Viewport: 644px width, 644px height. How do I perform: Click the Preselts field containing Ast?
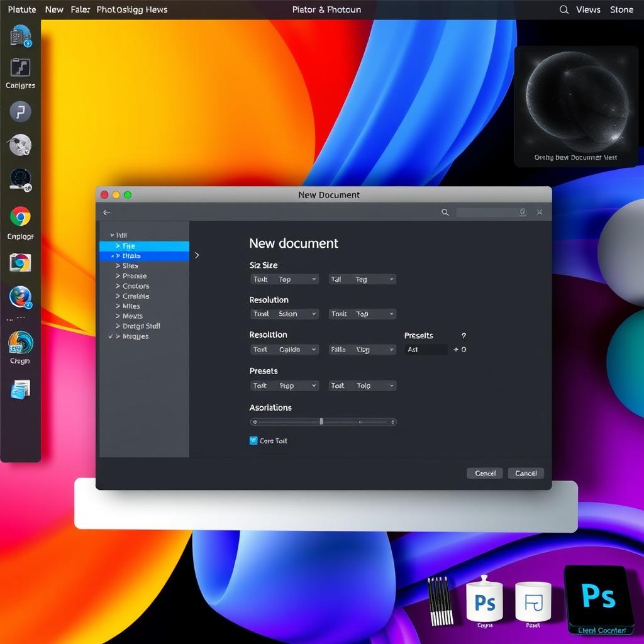pyautogui.click(x=426, y=350)
